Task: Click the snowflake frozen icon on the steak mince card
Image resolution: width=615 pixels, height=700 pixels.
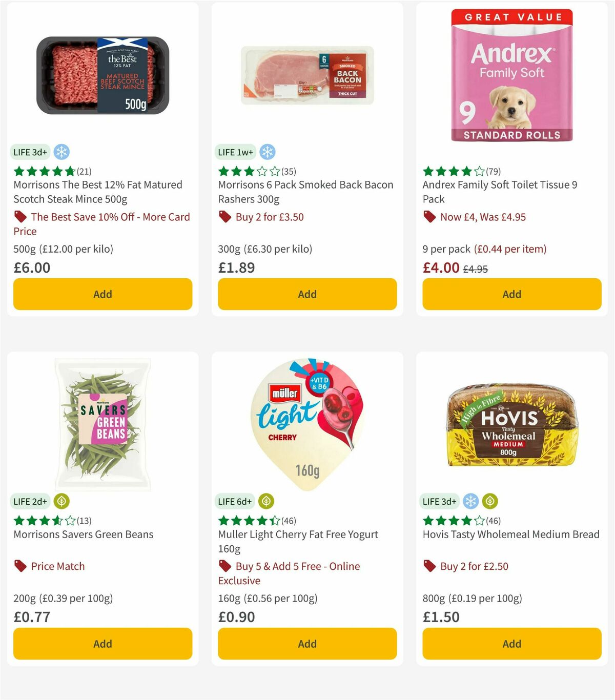Action: 61,152
